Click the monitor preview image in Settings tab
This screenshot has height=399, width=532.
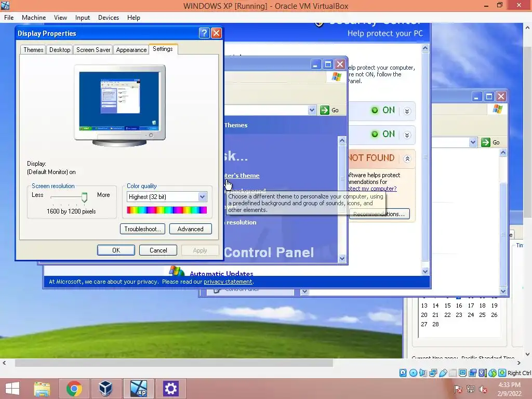tap(120, 105)
